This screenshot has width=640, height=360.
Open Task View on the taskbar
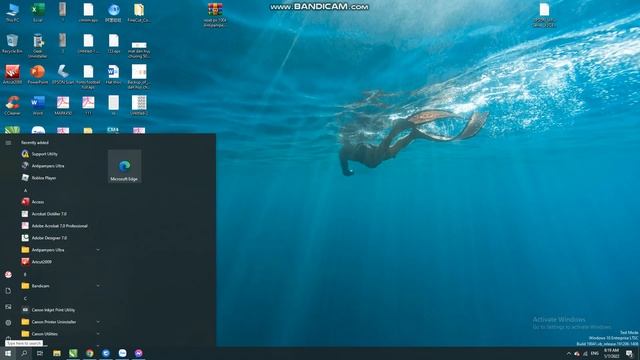click(x=40, y=353)
